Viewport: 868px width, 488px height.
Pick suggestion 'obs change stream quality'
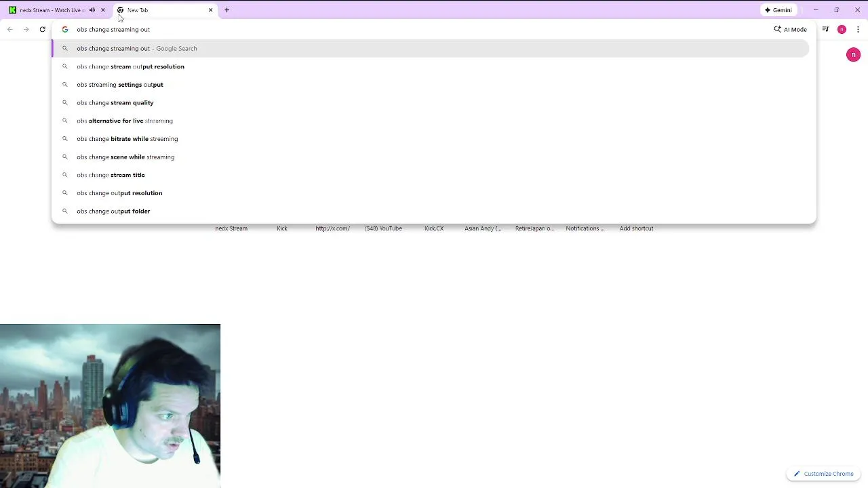tap(430, 102)
